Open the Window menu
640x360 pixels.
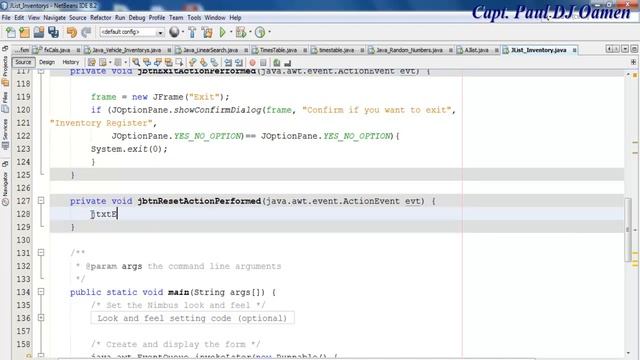[x=215, y=18]
